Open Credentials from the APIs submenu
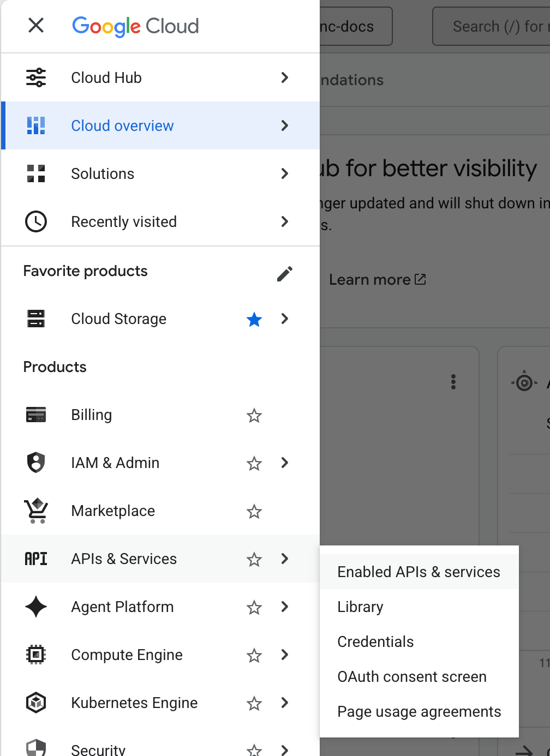Viewport: 550px width, 756px height. [x=375, y=641]
